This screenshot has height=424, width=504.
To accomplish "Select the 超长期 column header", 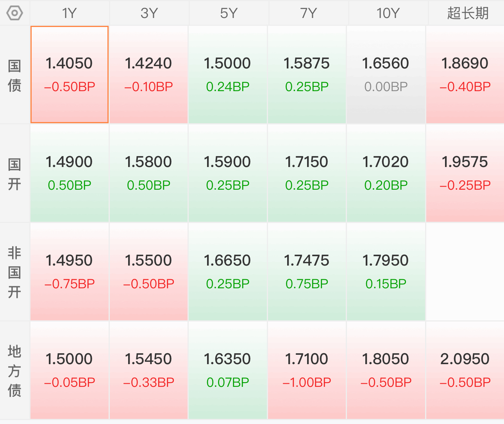I will click(x=467, y=13).
